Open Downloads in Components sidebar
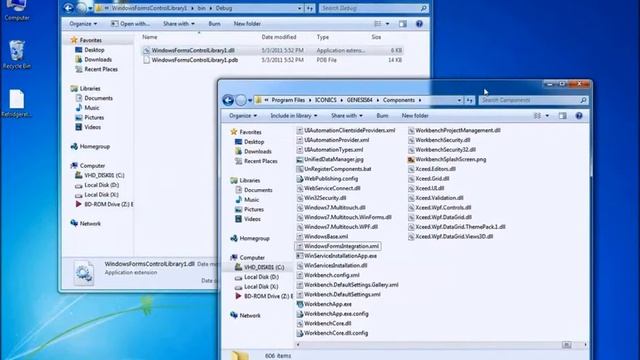The image size is (640, 360). click(253, 151)
